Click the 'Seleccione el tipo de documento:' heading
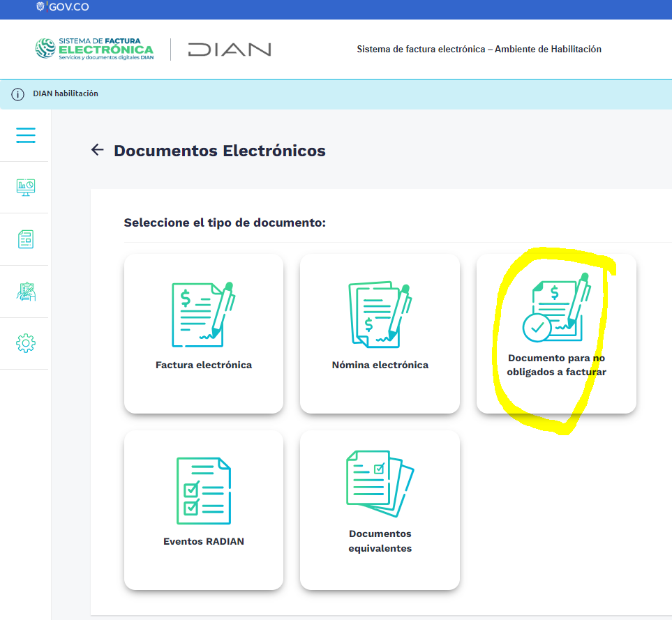 click(225, 222)
